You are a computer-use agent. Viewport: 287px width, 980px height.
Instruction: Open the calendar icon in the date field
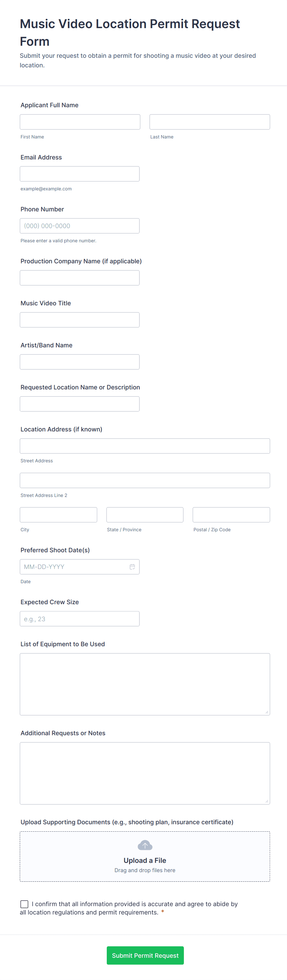(132, 567)
